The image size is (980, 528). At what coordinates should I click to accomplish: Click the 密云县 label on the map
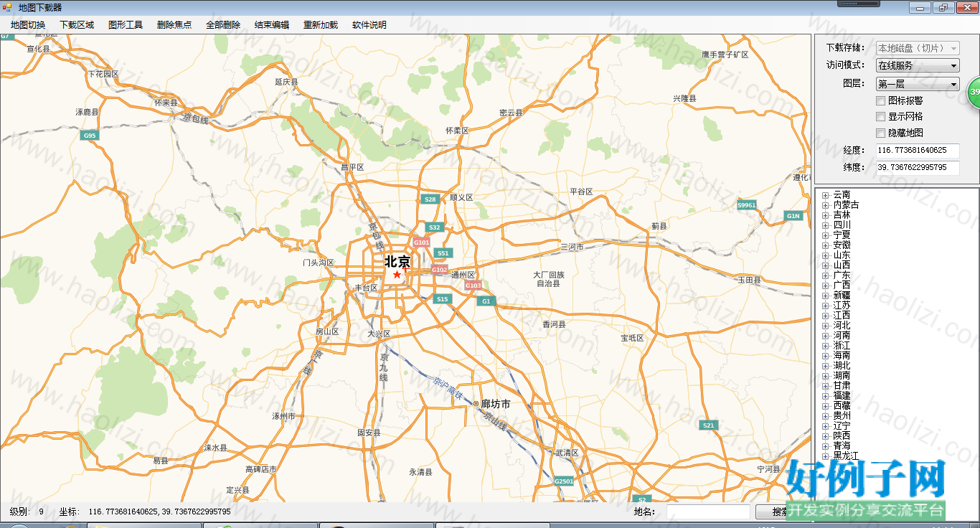(x=511, y=113)
